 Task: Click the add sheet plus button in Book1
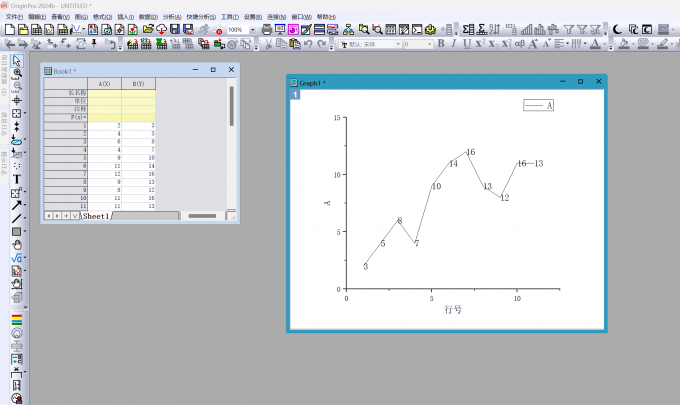tap(66, 216)
